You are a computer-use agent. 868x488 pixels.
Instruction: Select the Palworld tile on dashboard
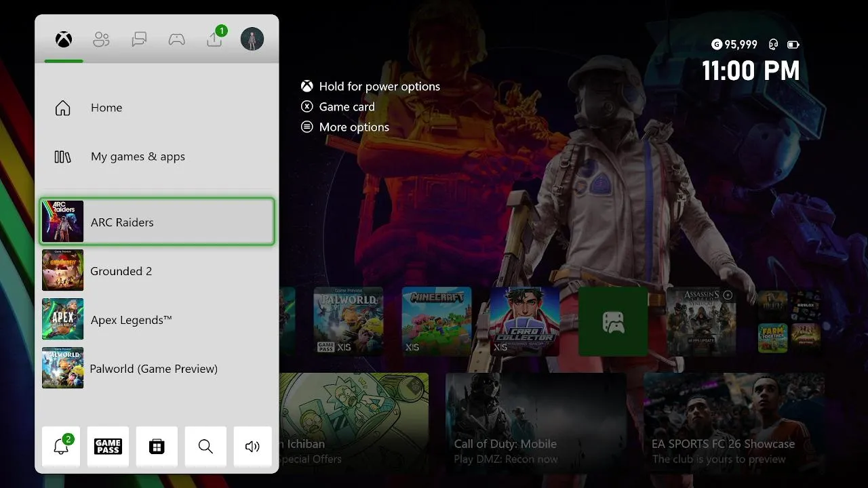tap(349, 321)
